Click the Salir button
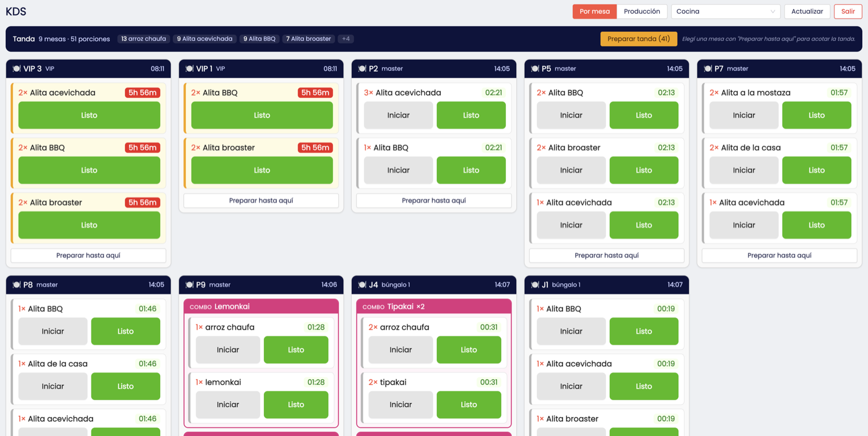Image resolution: width=868 pixels, height=436 pixels. click(848, 12)
